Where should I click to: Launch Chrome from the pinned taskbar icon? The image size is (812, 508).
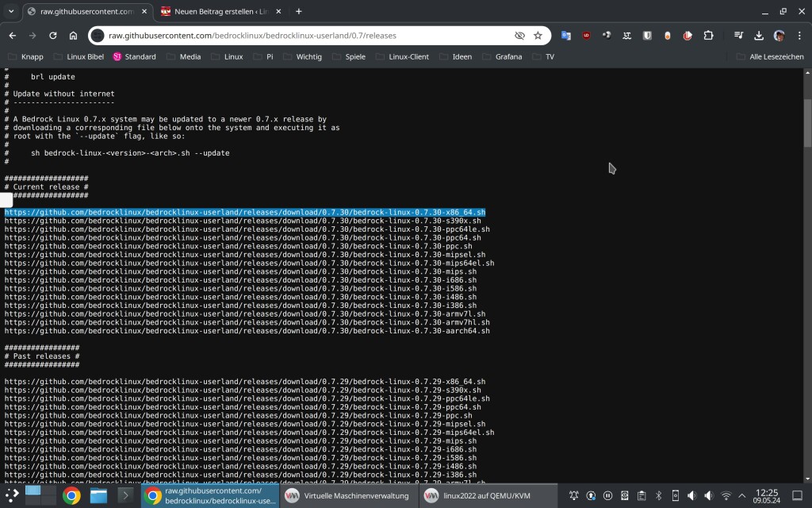(71, 495)
